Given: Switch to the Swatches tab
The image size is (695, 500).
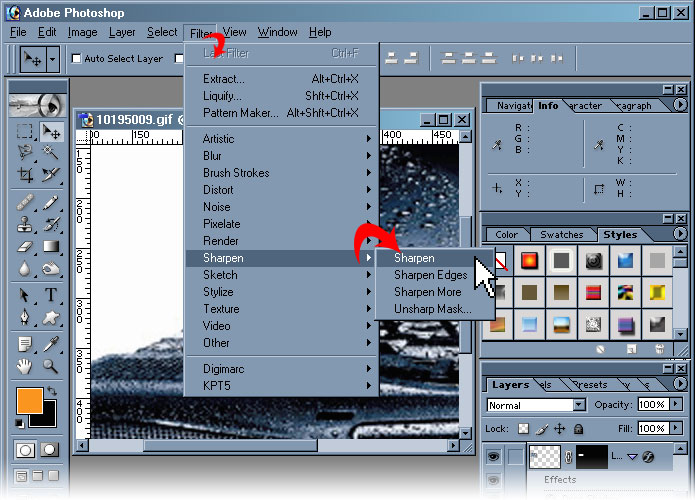Looking at the screenshot, I should coord(562,234).
